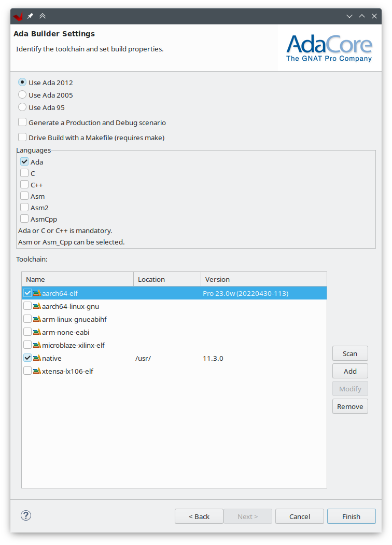The height and width of the screenshot is (545, 392).
Task: Click the red bird application icon in title bar
Action: coord(18,16)
